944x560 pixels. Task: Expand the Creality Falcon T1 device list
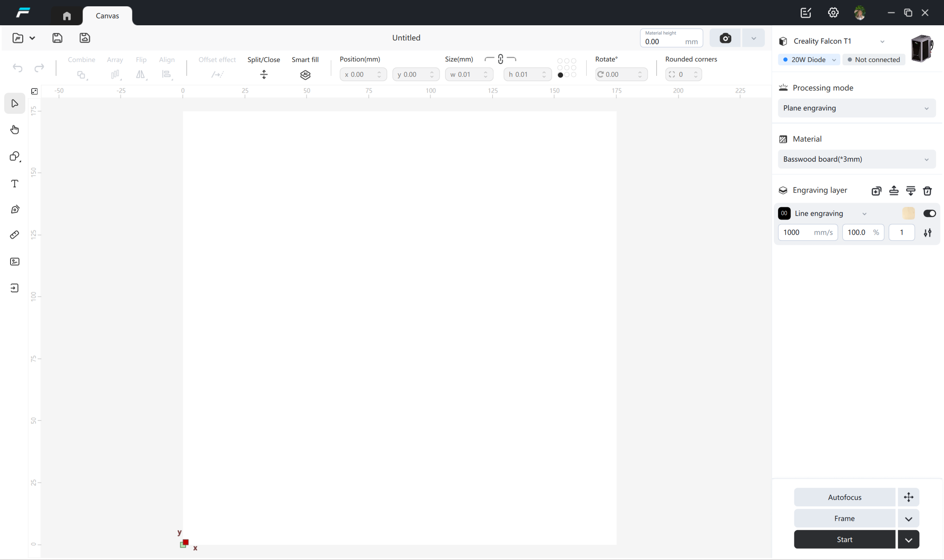pos(882,41)
